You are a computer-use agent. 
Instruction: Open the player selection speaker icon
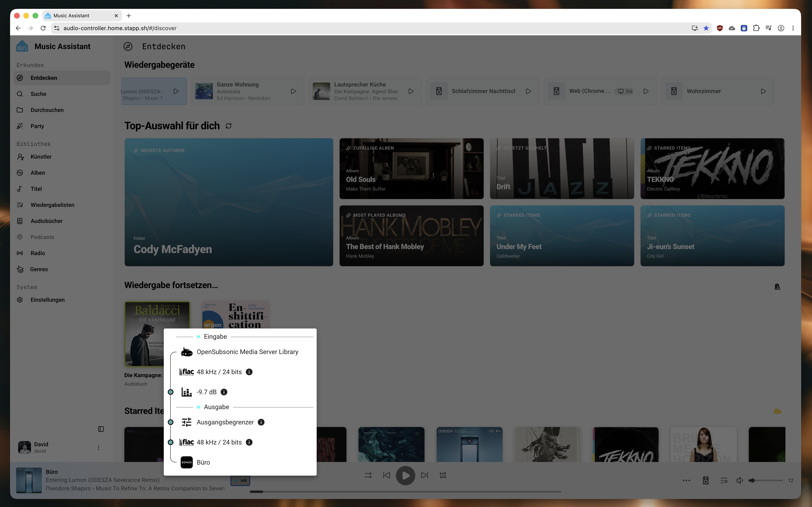tap(706, 480)
